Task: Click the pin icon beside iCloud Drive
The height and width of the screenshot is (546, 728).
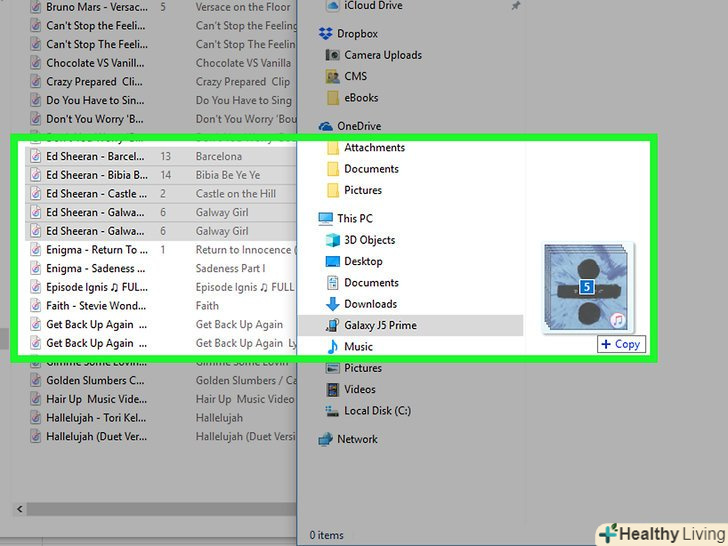Action: click(x=515, y=6)
